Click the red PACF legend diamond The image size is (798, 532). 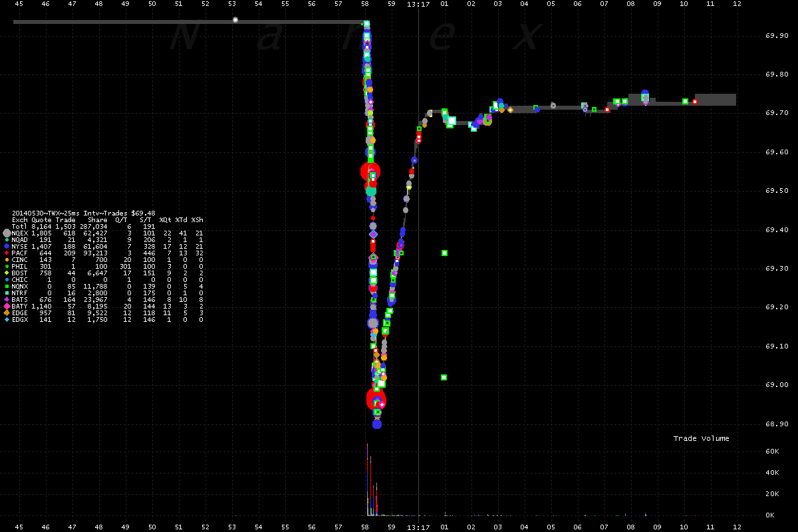[x=7, y=253]
